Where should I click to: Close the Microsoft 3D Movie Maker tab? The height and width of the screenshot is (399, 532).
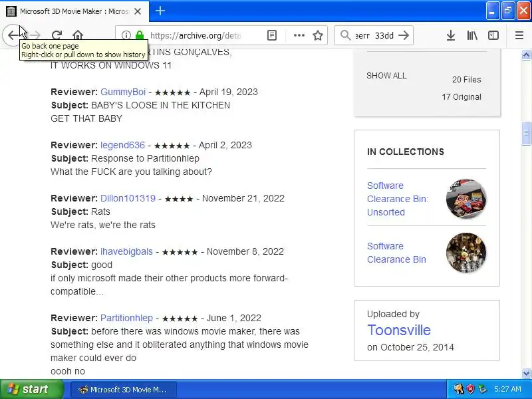138,11
